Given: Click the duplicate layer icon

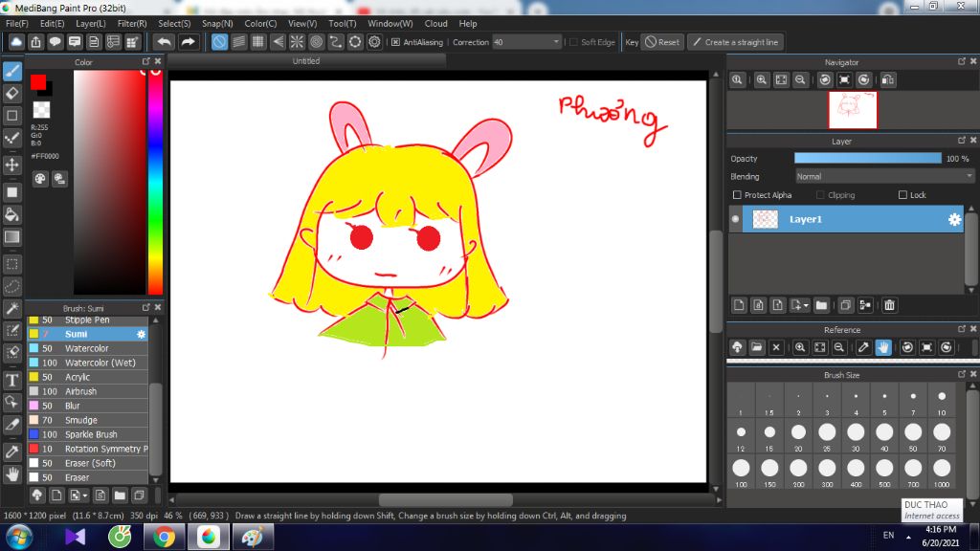Looking at the screenshot, I should click(x=845, y=305).
